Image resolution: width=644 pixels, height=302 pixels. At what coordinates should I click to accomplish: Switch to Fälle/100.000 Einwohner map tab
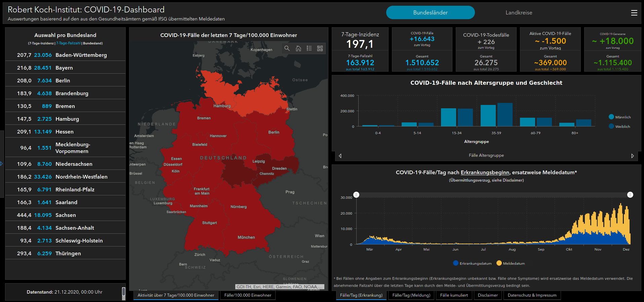[x=248, y=295]
